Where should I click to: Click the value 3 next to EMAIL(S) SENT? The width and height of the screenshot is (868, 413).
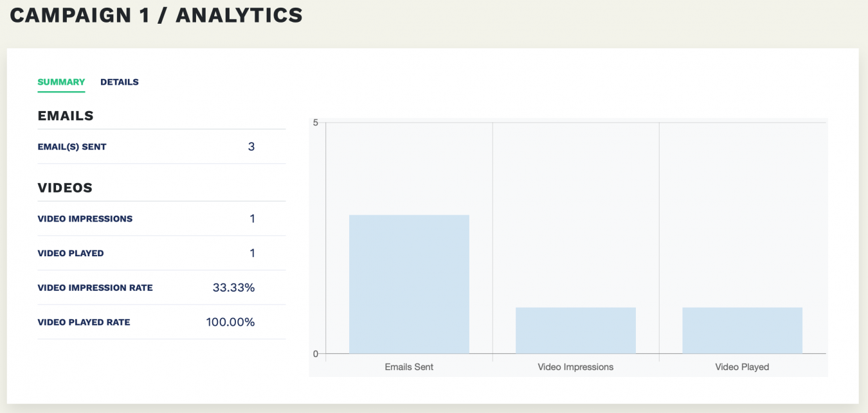tap(251, 146)
